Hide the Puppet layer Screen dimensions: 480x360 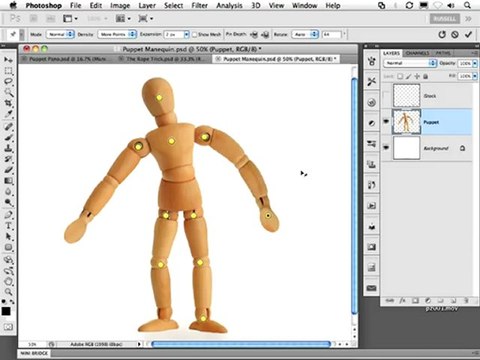[386, 122]
